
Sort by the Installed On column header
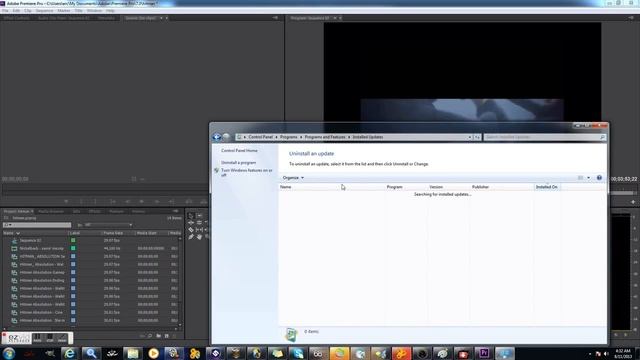pos(547,187)
